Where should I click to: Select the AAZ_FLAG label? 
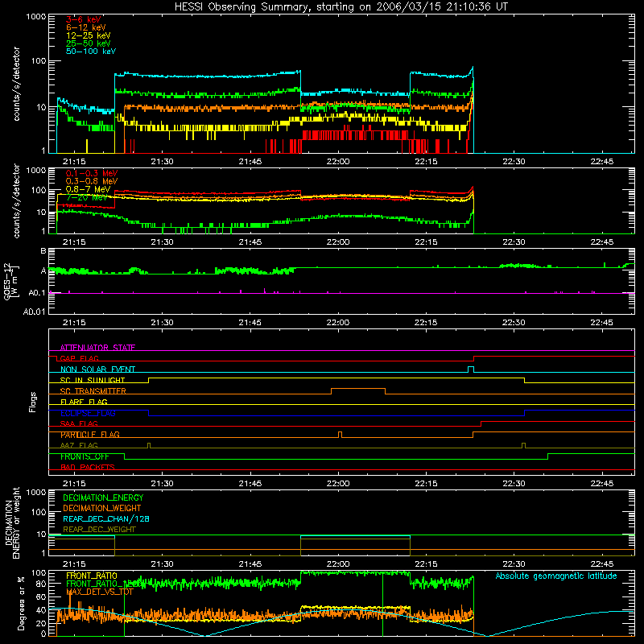(79, 445)
